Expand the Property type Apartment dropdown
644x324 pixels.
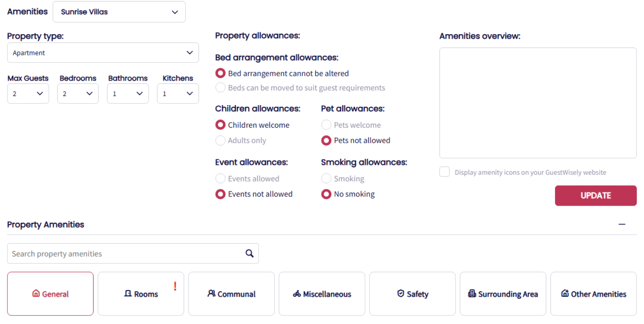[103, 53]
